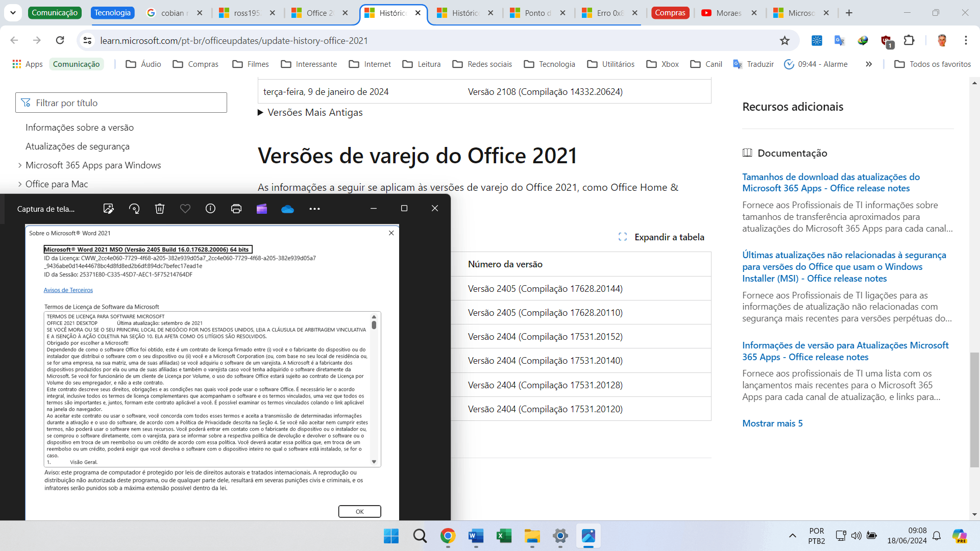Viewport: 980px width, 551px height.
Task: Open the Photos See more ellipsis menu
Action: [x=314, y=209]
